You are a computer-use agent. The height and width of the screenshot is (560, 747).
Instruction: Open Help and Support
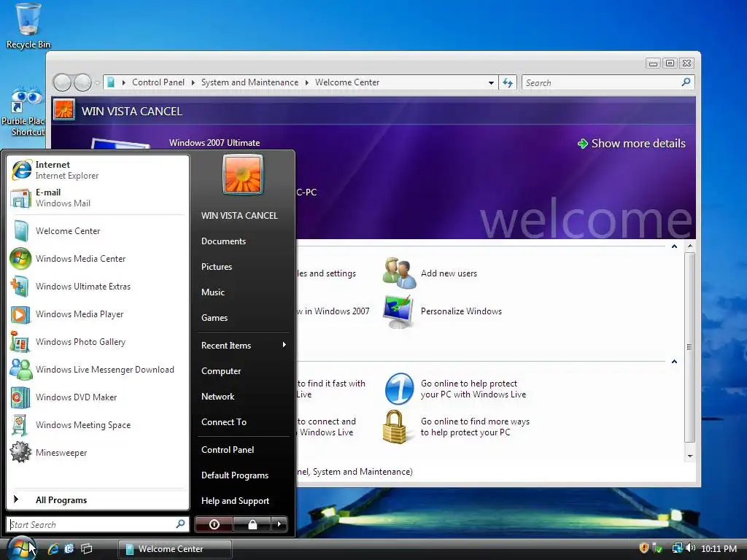(236, 501)
